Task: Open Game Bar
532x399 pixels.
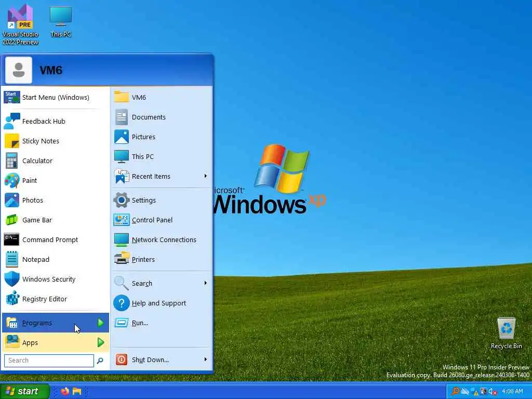Action: click(55, 220)
